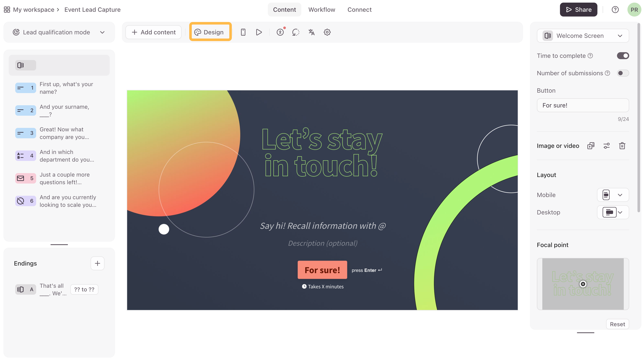Click the Time to complete help icon
The image size is (644, 361).
coord(590,56)
